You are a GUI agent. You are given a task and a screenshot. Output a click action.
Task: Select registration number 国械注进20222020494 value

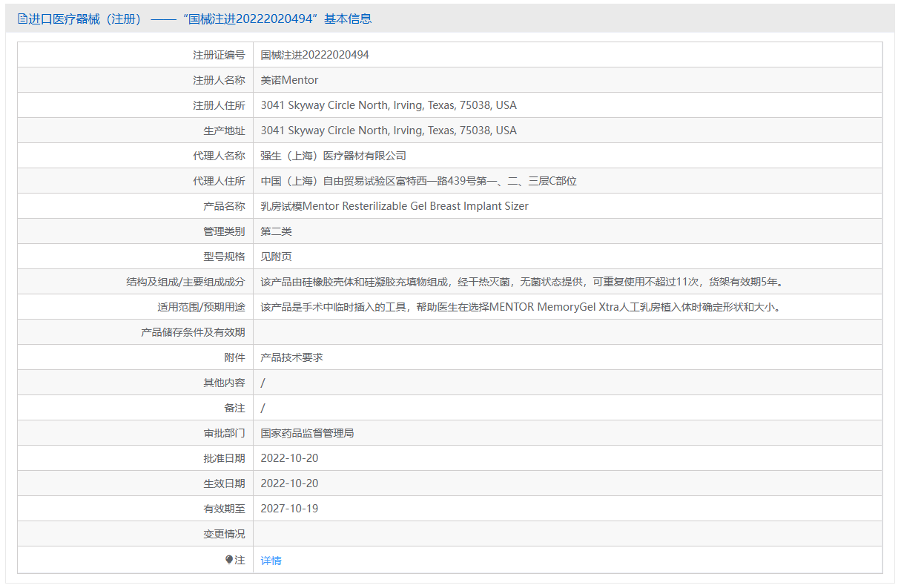click(x=315, y=55)
